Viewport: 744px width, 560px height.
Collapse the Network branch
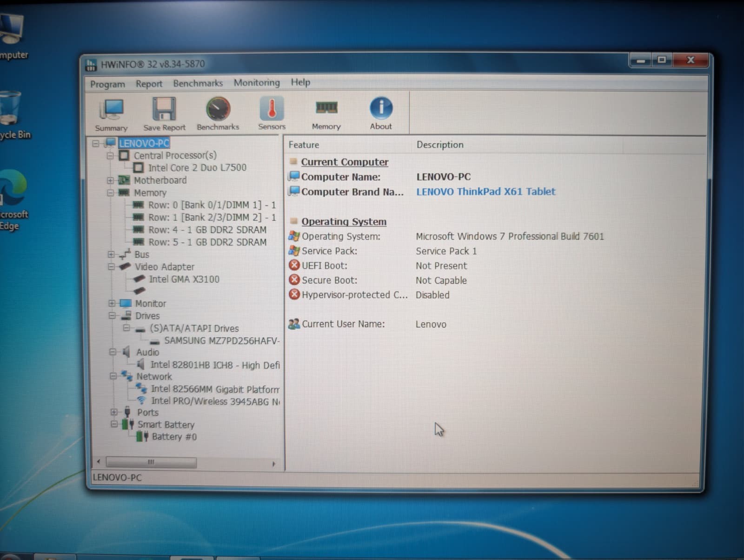(x=113, y=376)
